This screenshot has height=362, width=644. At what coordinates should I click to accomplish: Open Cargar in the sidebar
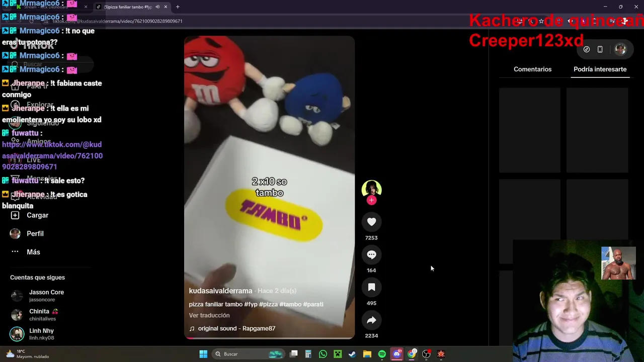(37, 215)
